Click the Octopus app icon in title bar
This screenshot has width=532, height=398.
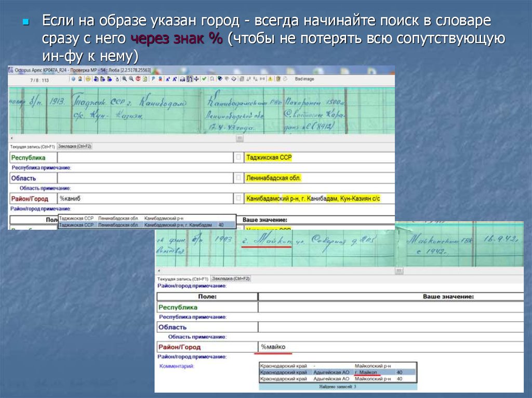11,70
